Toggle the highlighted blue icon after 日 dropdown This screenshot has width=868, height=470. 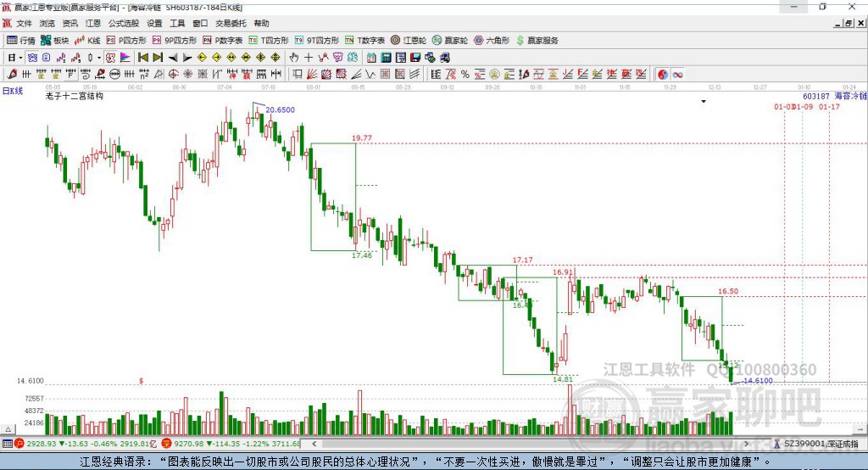[x=32, y=57]
